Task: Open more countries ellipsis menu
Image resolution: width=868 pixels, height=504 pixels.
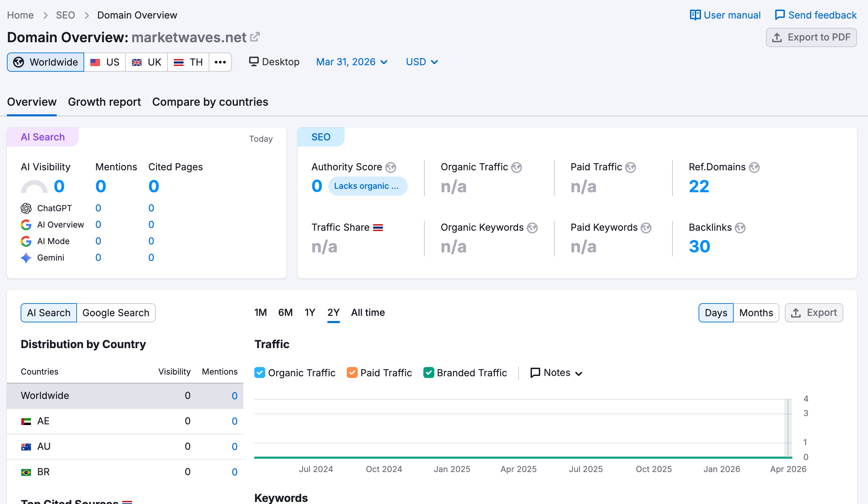Action: [220, 62]
